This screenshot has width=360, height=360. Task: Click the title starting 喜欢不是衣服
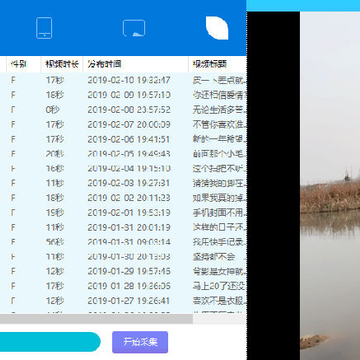[220, 301]
